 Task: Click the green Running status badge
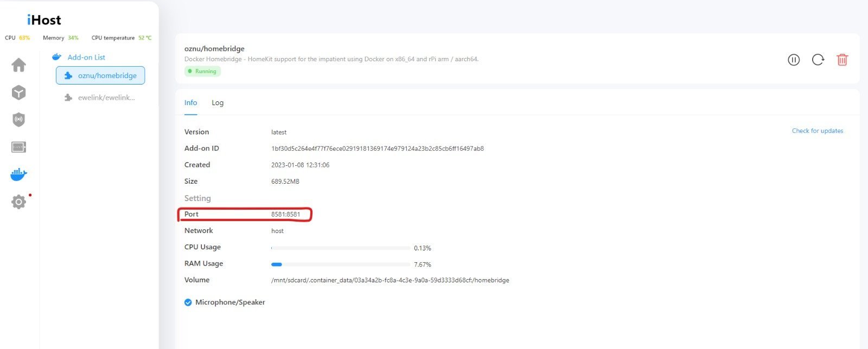coord(202,71)
